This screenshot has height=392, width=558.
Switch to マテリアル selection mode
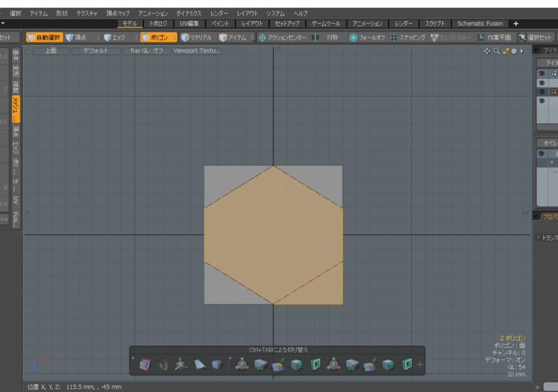coord(196,38)
